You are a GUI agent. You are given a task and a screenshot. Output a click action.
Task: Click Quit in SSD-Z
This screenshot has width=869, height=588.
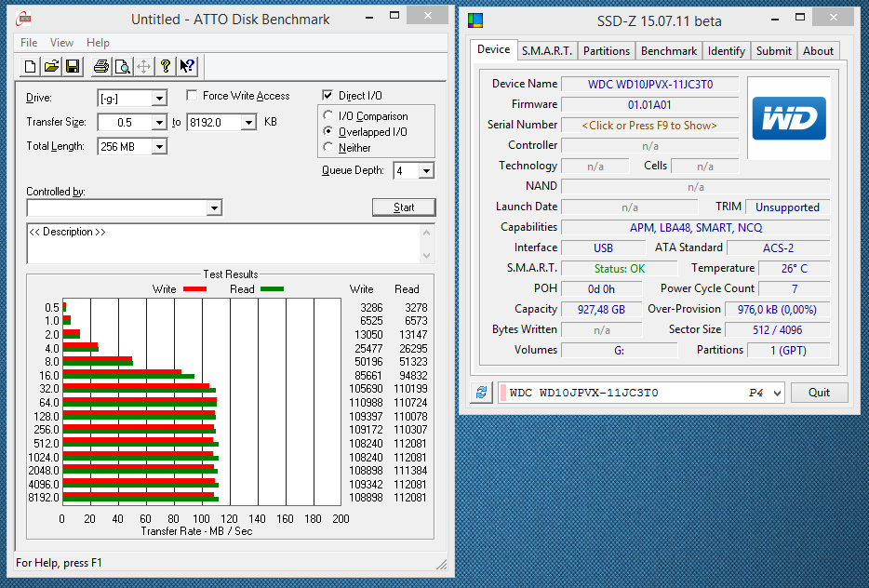(x=819, y=393)
